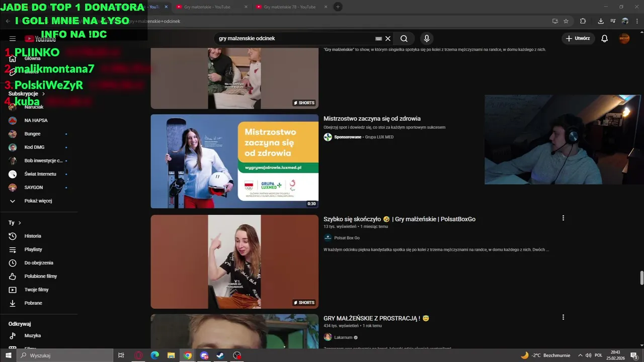Clear the search query with the X icon
This screenshot has height=362, width=644.
point(388,39)
